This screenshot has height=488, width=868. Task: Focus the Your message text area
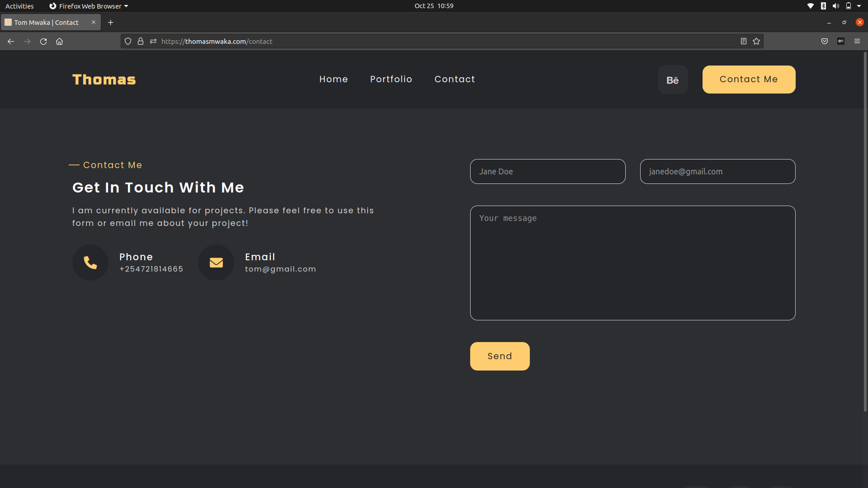pos(632,263)
